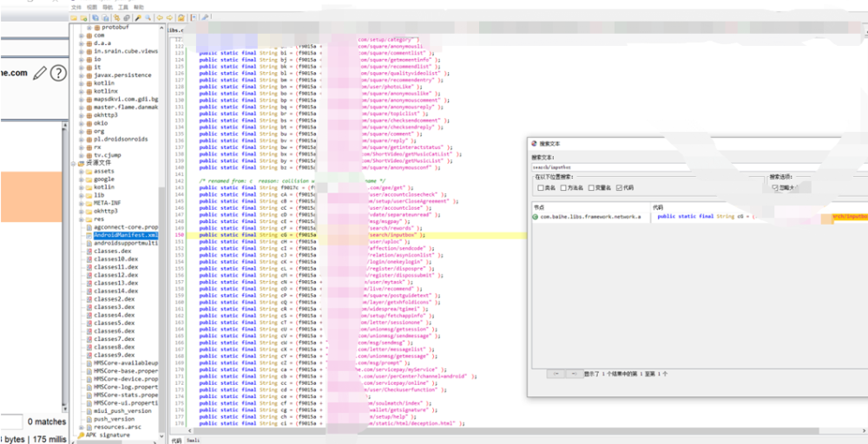Uncheck the 代码 code checkbox
This screenshot has height=444, width=868.
pyautogui.click(x=619, y=187)
